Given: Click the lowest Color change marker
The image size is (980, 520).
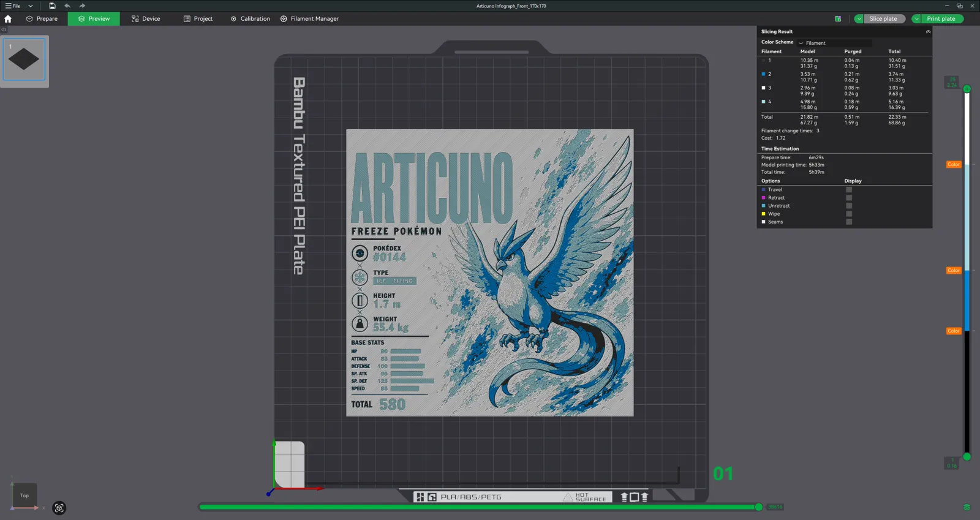Looking at the screenshot, I should [954, 331].
